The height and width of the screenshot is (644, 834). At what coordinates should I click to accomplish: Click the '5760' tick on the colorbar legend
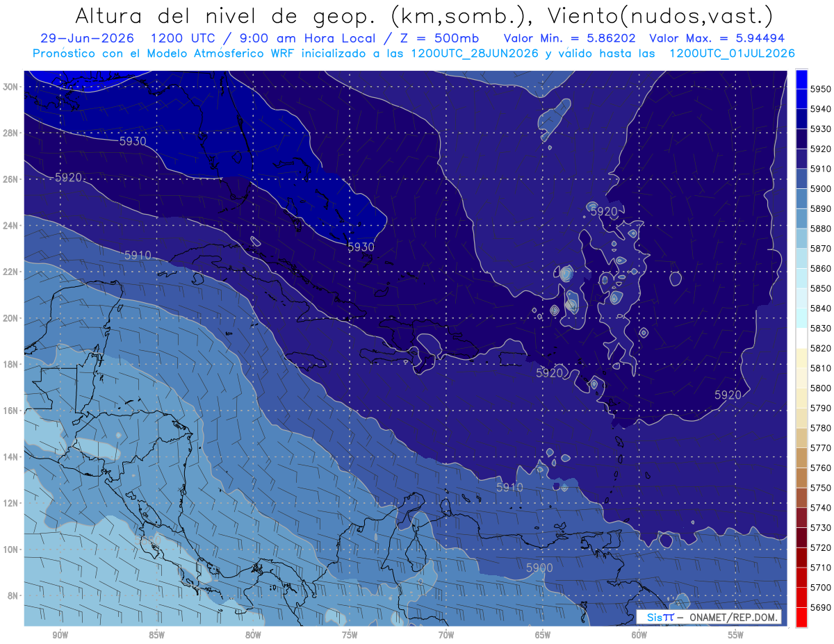pos(820,468)
